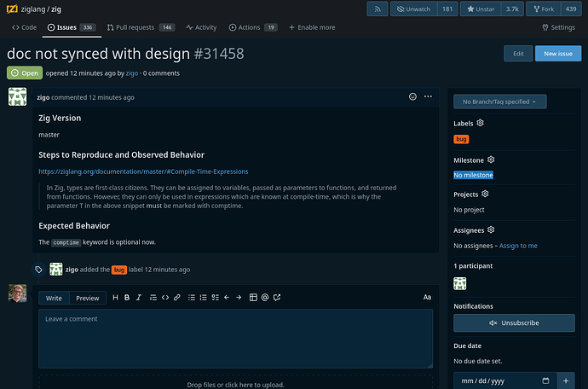The width and height of the screenshot is (588, 389).
Task: Insert a hyperlink using the link icon
Action: click(x=177, y=298)
